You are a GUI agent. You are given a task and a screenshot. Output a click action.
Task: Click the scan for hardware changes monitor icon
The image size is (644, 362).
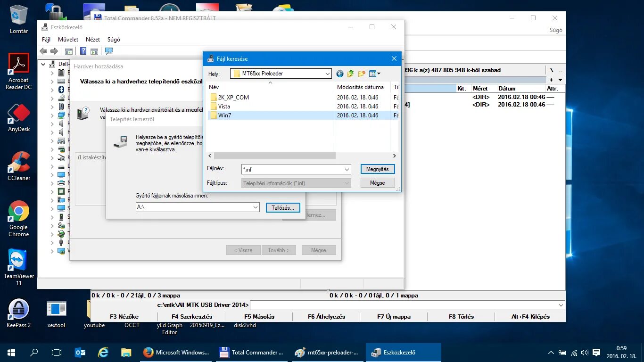click(x=109, y=51)
